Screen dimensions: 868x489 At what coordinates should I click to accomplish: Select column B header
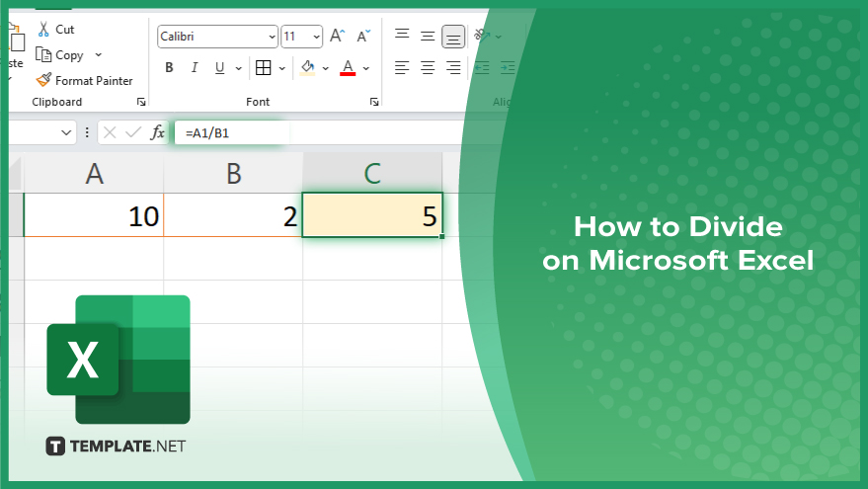[x=233, y=173]
